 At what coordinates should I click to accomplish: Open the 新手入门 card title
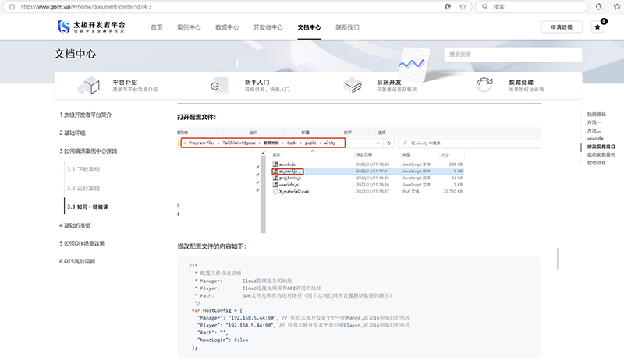click(x=257, y=82)
